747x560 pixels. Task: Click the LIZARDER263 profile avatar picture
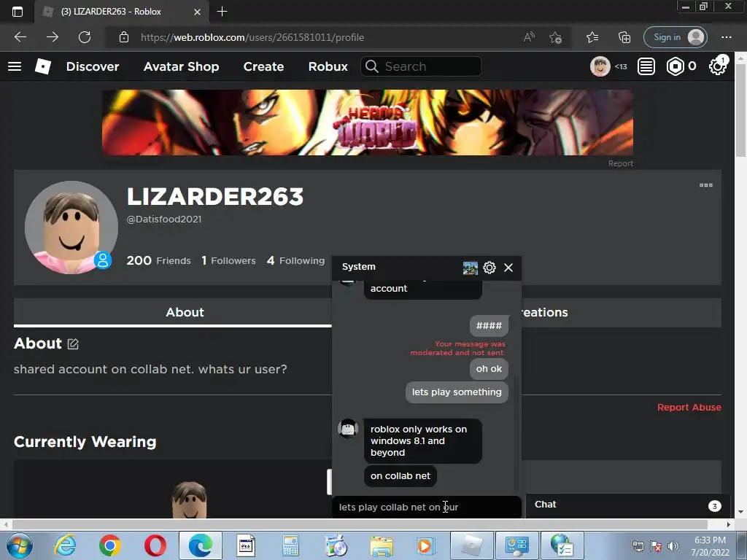(71, 227)
